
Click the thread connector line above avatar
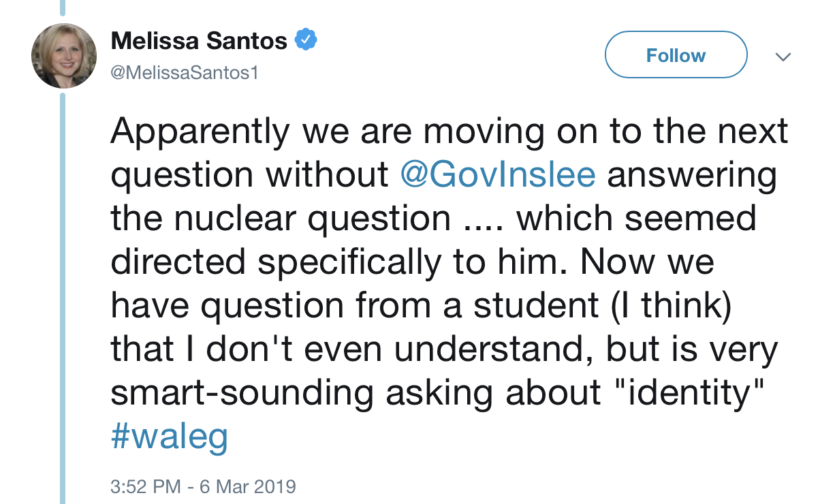tap(64, 7)
